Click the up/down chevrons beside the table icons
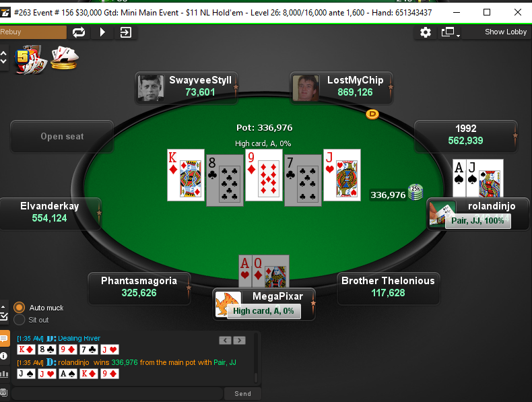 (x=3, y=57)
